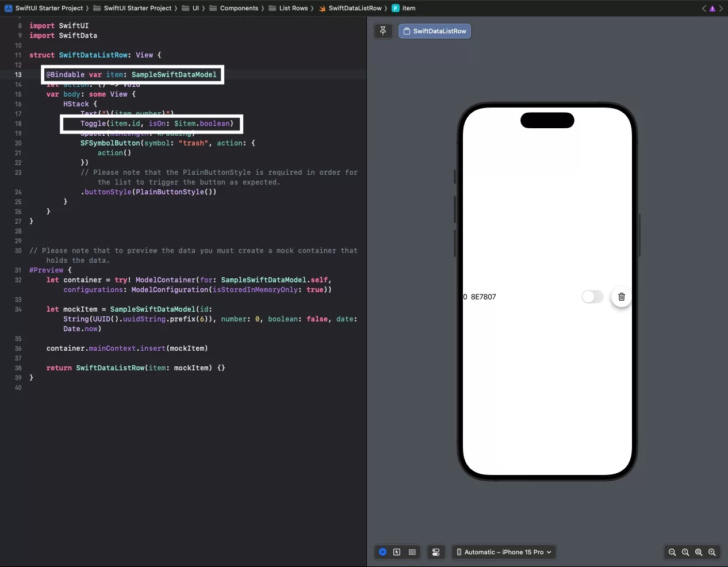
Task: Go to the next issue with the right chevron
Action: click(721, 9)
